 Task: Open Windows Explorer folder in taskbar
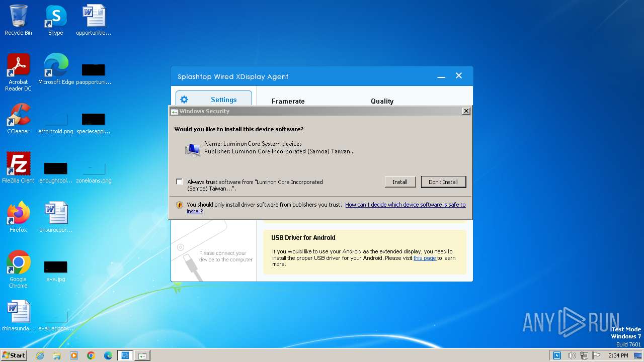[57, 355]
